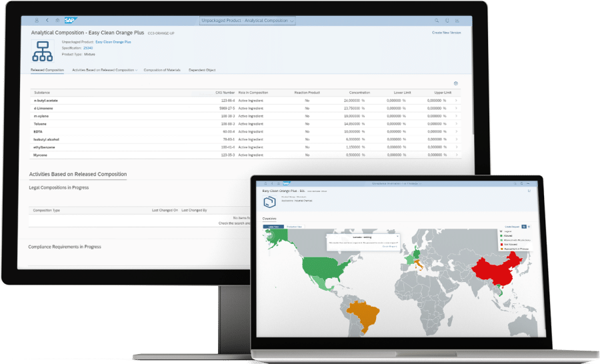Click orange Assessment in Process legend swatch
The width and height of the screenshot is (600, 364).
[x=501, y=249]
